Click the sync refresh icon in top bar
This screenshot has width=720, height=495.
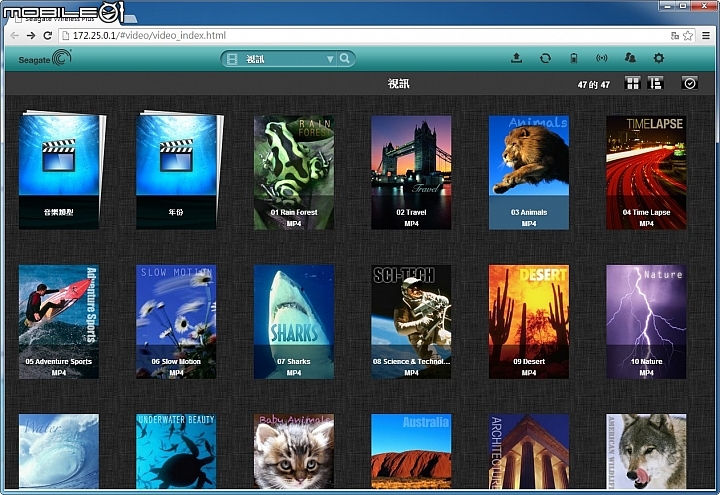pyautogui.click(x=545, y=58)
